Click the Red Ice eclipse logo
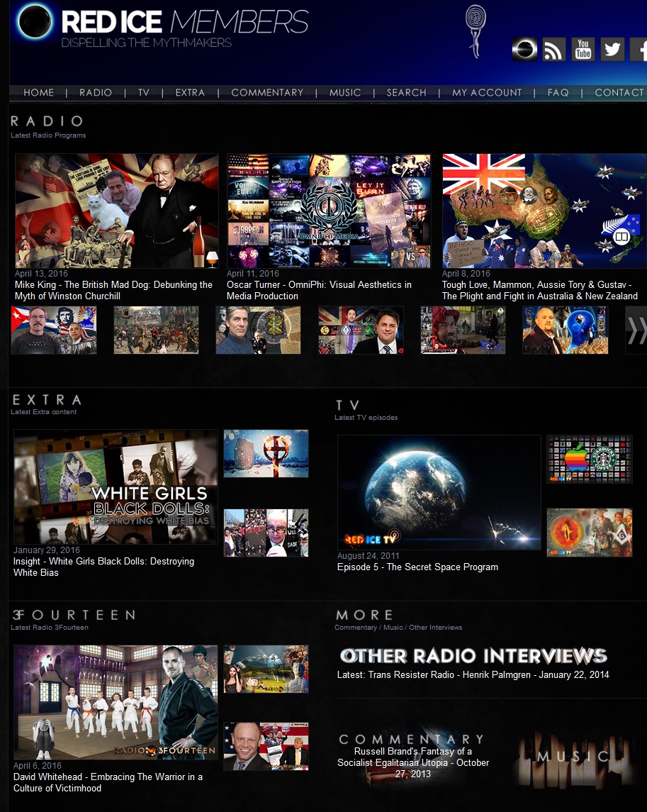647x812 pixels. pyautogui.click(x=34, y=23)
